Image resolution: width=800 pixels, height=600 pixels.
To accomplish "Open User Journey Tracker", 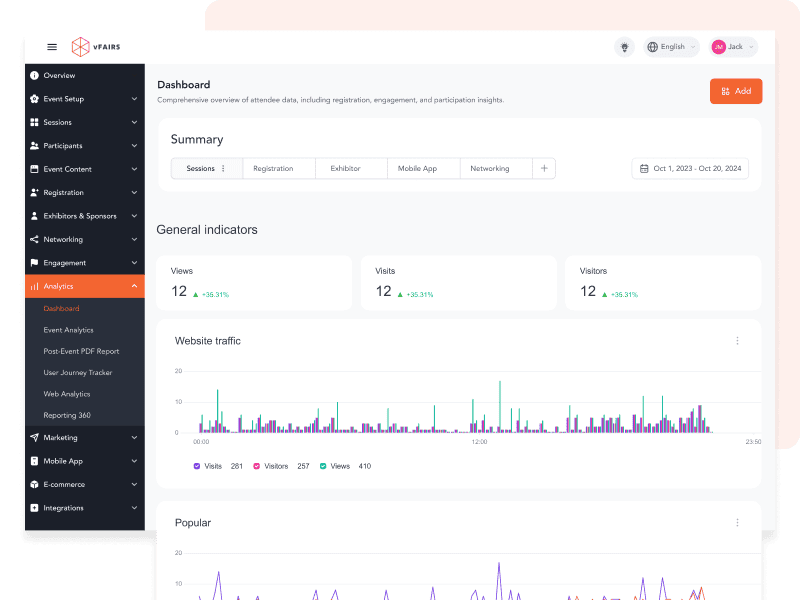I will tap(78, 373).
